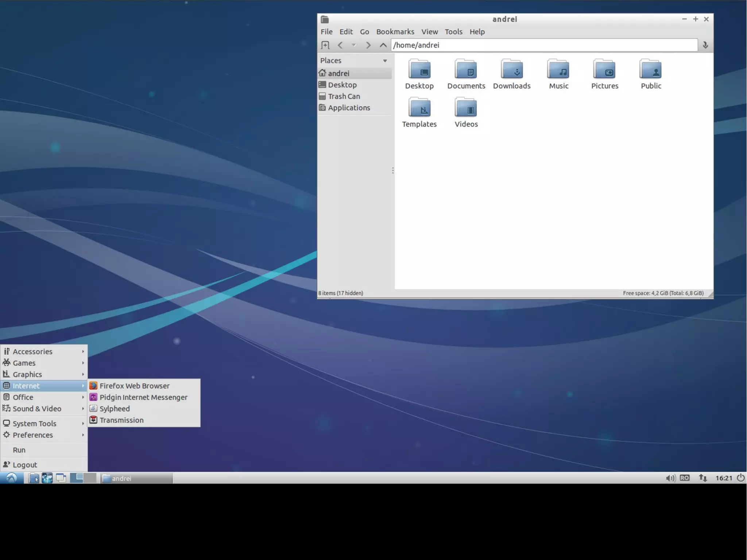747x560 pixels.
Task: Switch to the second desktop in the pager
Action: click(x=90, y=478)
